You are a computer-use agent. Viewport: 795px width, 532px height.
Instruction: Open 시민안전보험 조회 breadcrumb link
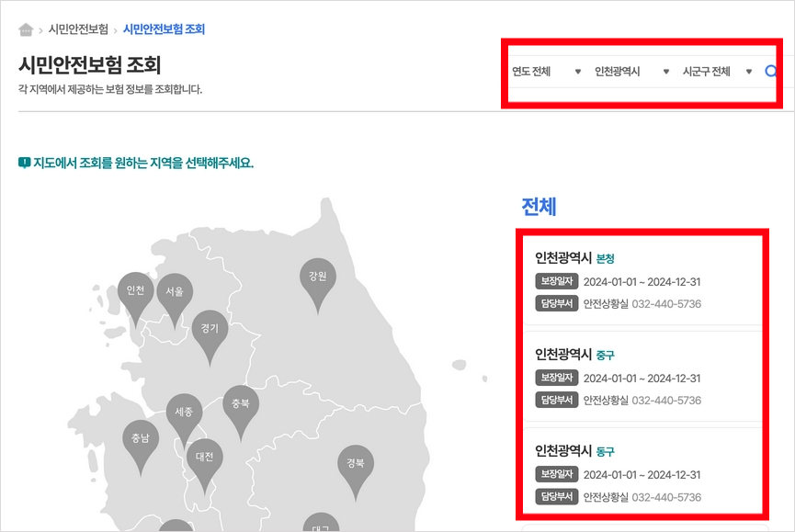click(164, 29)
